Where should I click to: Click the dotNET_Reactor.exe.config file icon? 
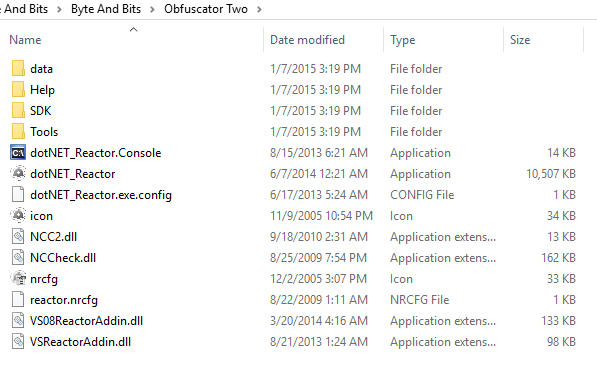pyautogui.click(x=18, y=195)
